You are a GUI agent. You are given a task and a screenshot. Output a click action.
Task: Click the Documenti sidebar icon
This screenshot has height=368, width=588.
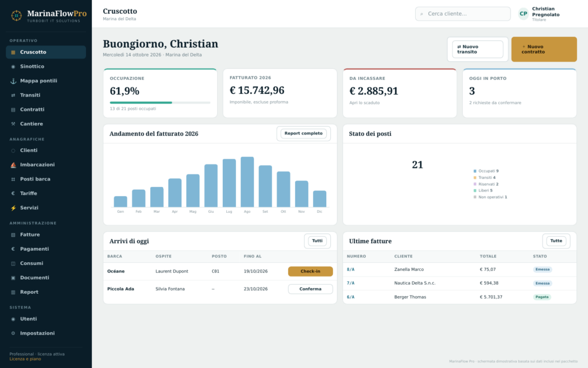(13, 278)
